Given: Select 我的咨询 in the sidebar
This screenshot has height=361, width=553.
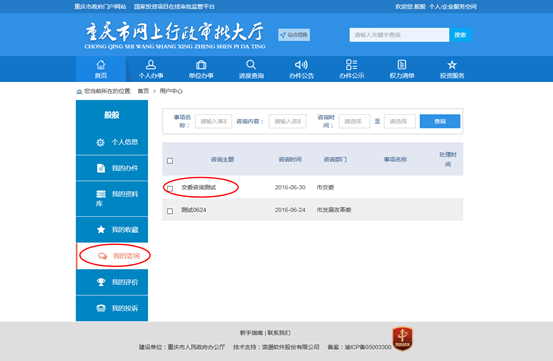Looking at the screenshot, I should pyautogui.click(x=112, y=256).
